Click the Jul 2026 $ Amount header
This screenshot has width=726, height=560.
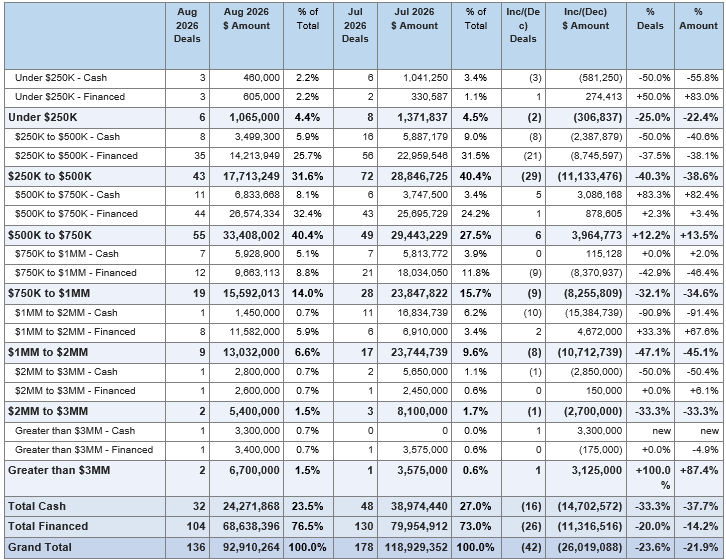pyautogui.click(x=414, y=19)
